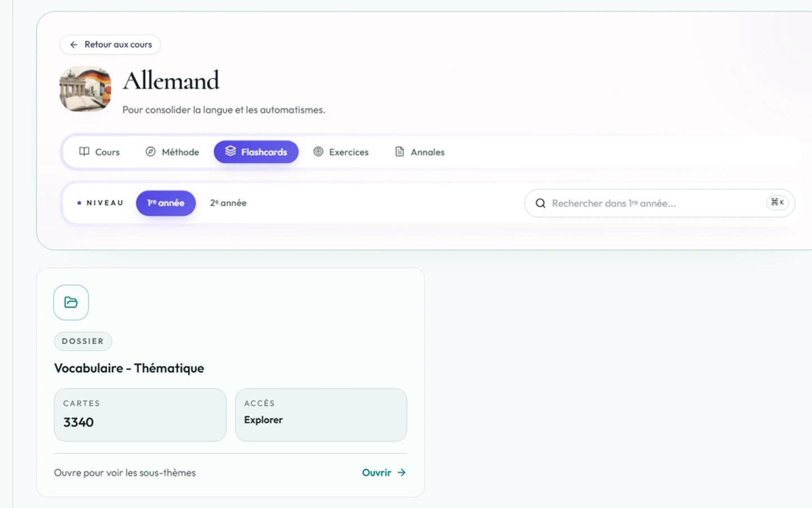Click the Cartes 3340 box

140,415
